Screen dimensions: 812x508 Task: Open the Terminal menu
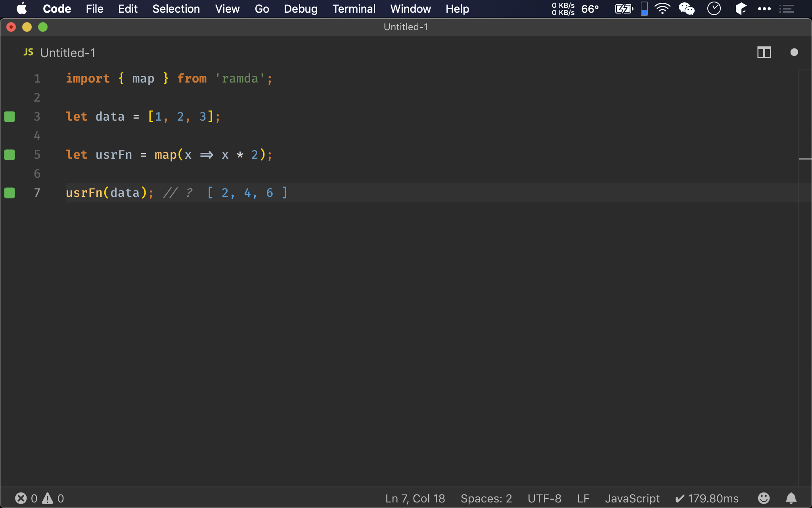pos(354,9)
